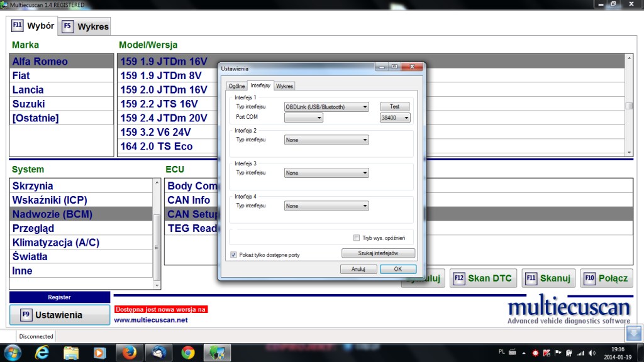The height and width of the screenshot is (362, 644).
Task: Select the Interfejsy tab
Action: [x=260, y=85]
